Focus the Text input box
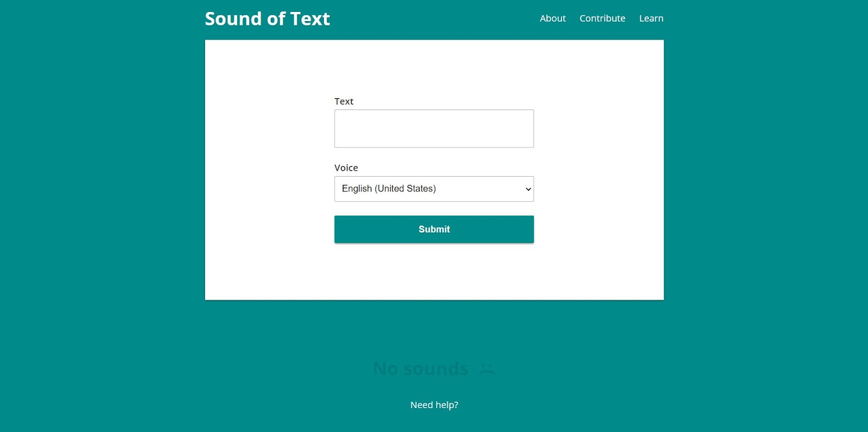 [x=434, y=128]
